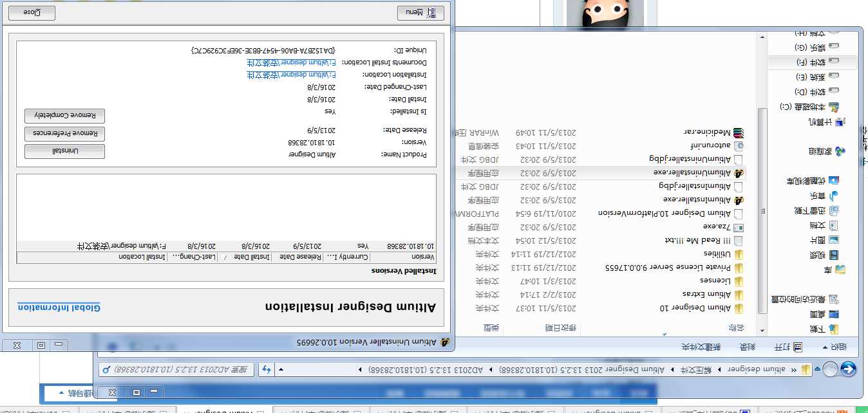
Task: Select the autorun.inf file icon
Action: 739,146
